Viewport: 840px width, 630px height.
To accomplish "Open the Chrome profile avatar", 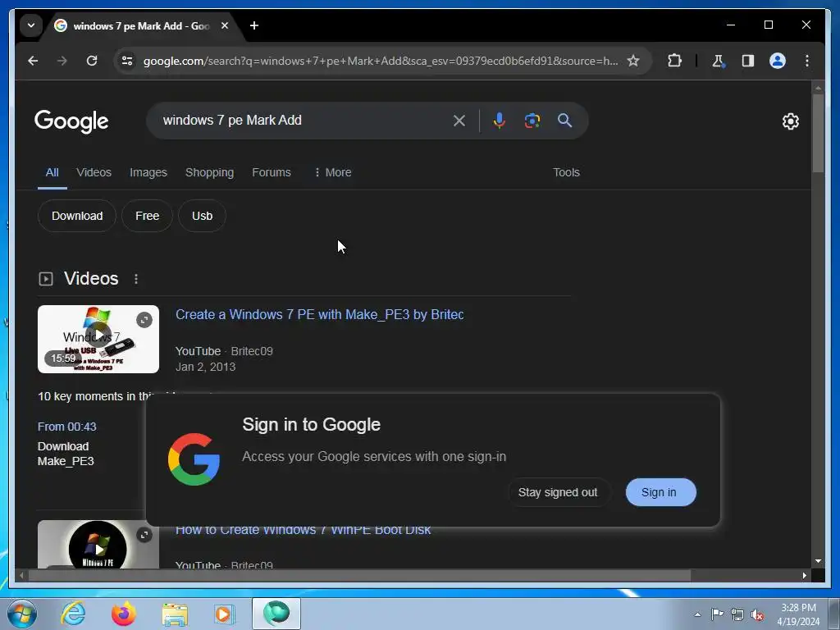I will 778,61.
